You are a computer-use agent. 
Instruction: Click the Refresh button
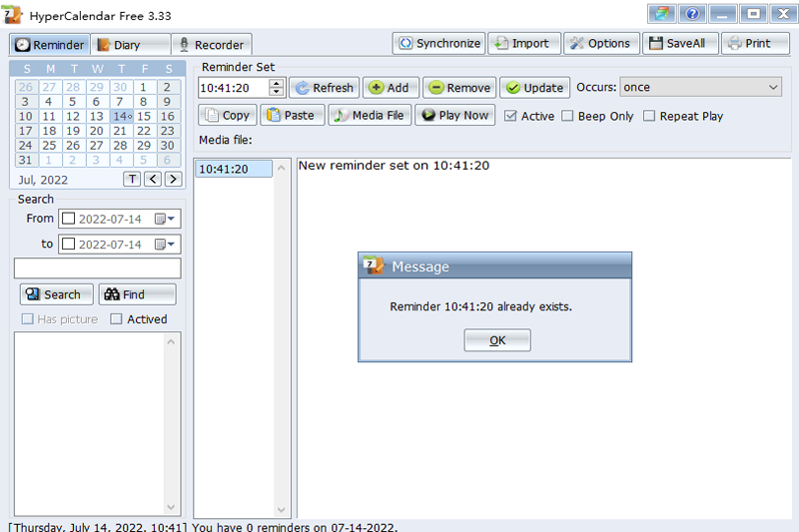coord(324,88)
